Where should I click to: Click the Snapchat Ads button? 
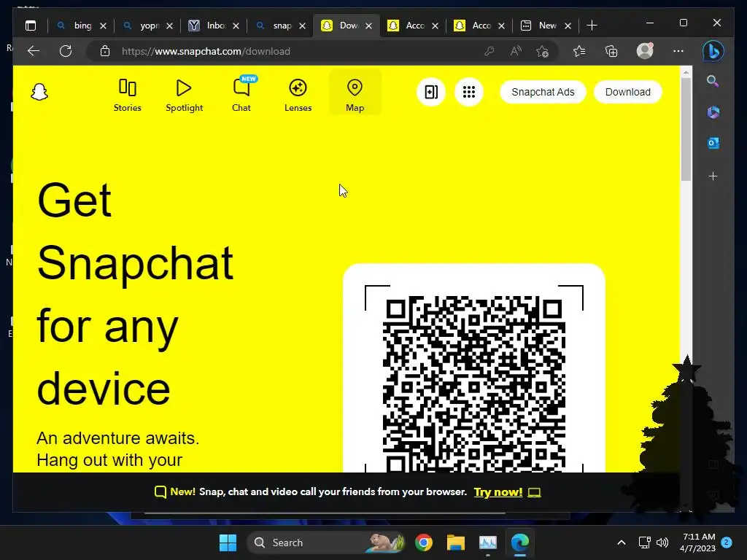(x=543, y=92)
